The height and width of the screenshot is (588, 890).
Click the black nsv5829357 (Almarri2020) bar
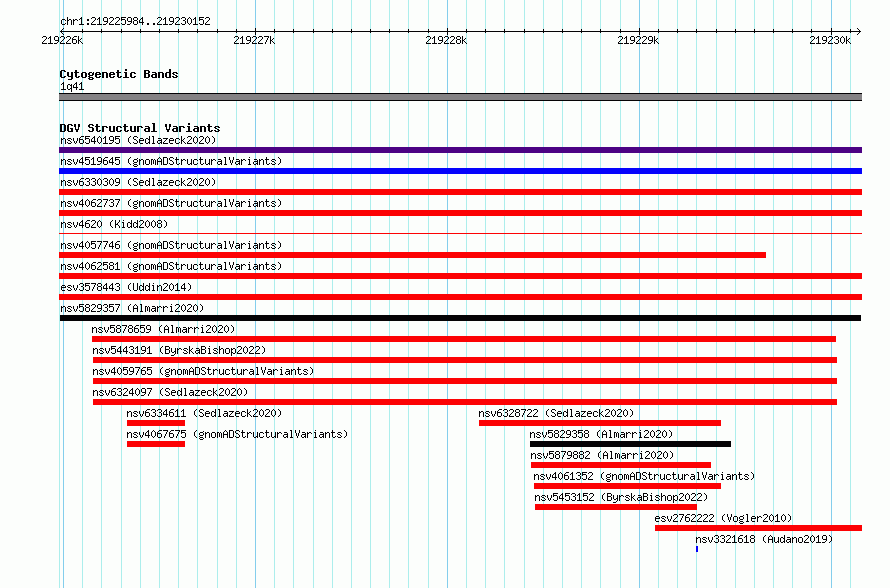point(460,318)
